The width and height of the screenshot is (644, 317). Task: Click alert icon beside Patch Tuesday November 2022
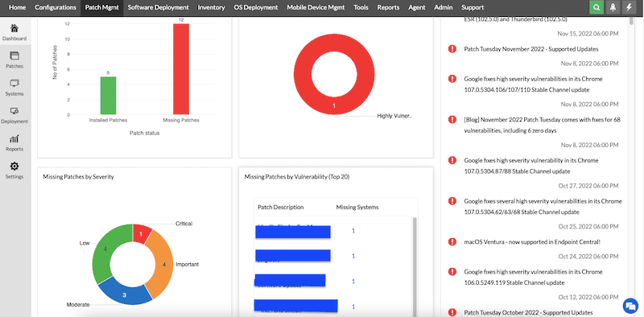(x=452, y=49)
